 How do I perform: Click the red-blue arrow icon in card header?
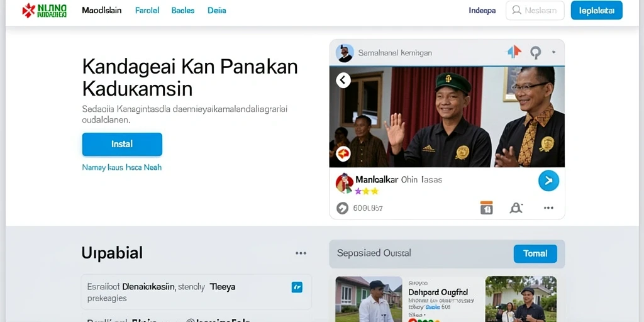[514, 52]
